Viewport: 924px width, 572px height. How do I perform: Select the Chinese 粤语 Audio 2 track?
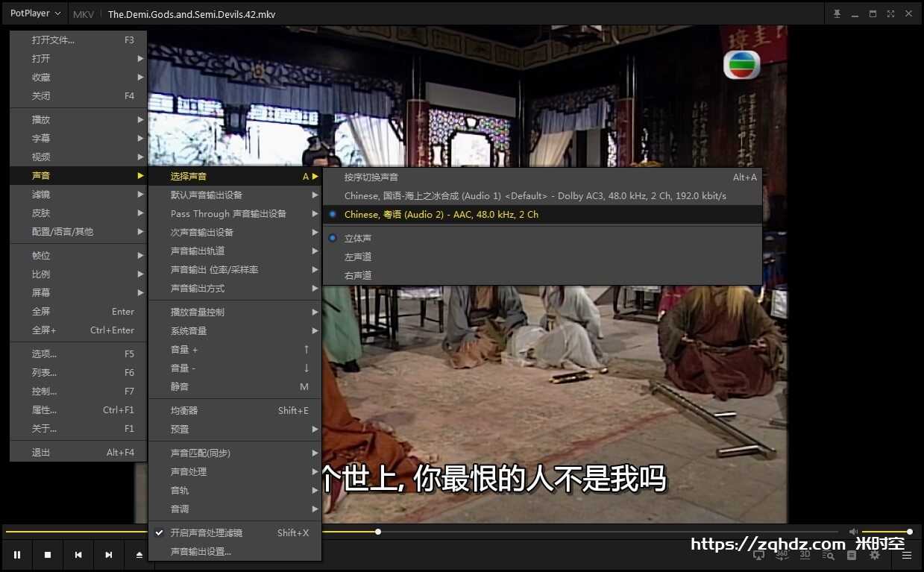542,214
